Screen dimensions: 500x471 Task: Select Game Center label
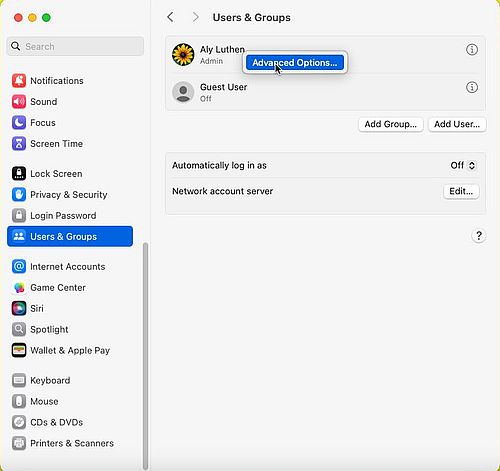pyautogui.click(x=58, y=288)
